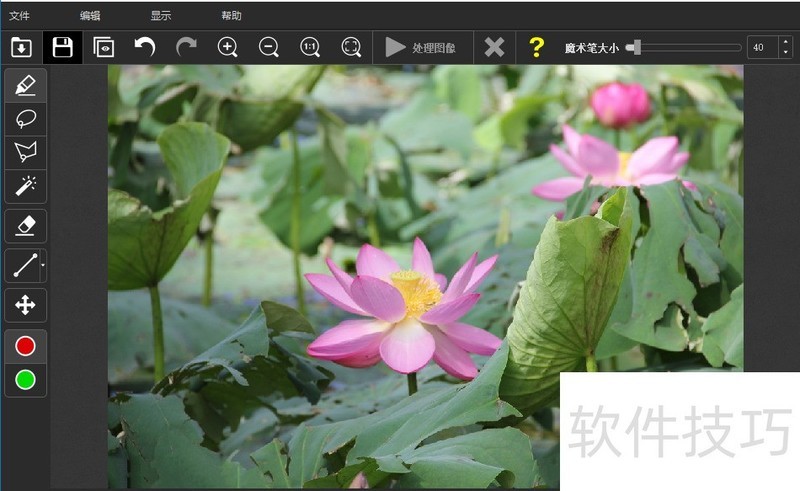Click the 处理图像 play button

tap(421, 47)
